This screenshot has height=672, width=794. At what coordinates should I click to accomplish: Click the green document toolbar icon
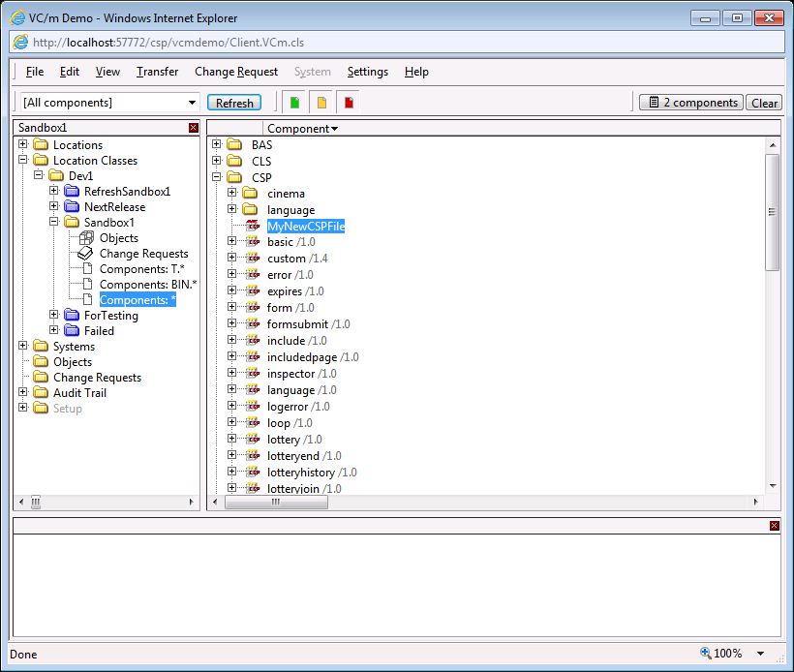click(x=294, y=103)
